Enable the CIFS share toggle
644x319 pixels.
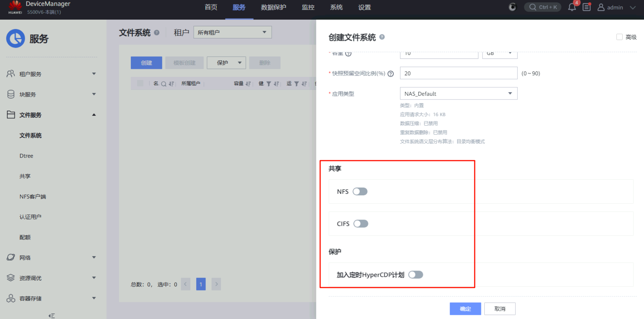[x=360, y=224]
